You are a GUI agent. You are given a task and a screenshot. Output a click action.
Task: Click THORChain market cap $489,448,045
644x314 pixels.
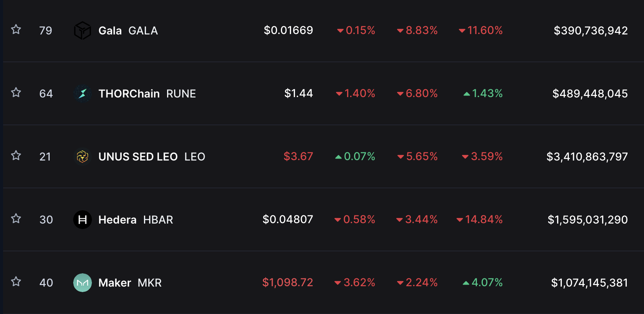590,94
